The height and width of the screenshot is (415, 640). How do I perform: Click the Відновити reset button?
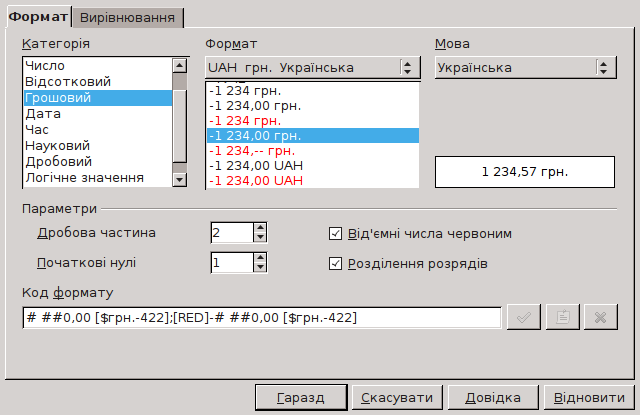[589, 397]
